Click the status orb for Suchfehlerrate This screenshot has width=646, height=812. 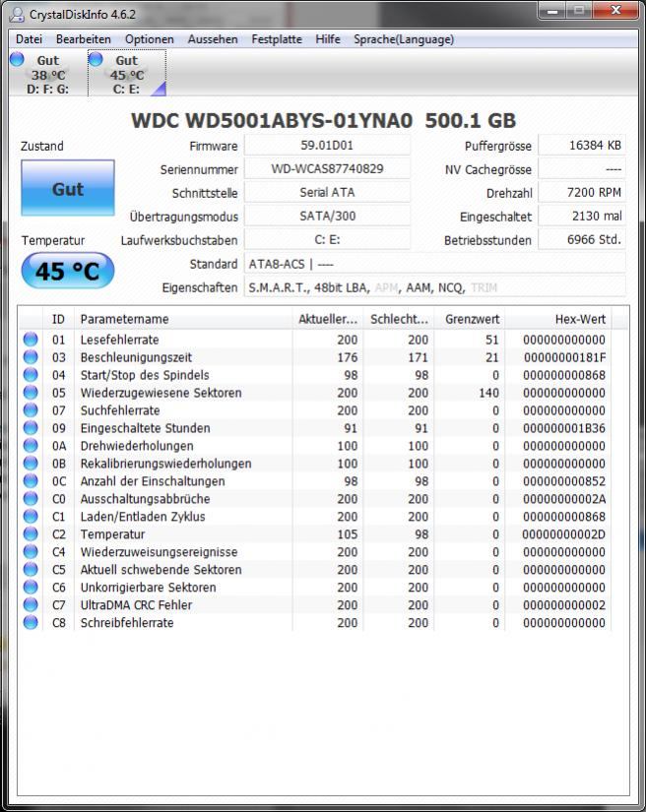[31, 410]
